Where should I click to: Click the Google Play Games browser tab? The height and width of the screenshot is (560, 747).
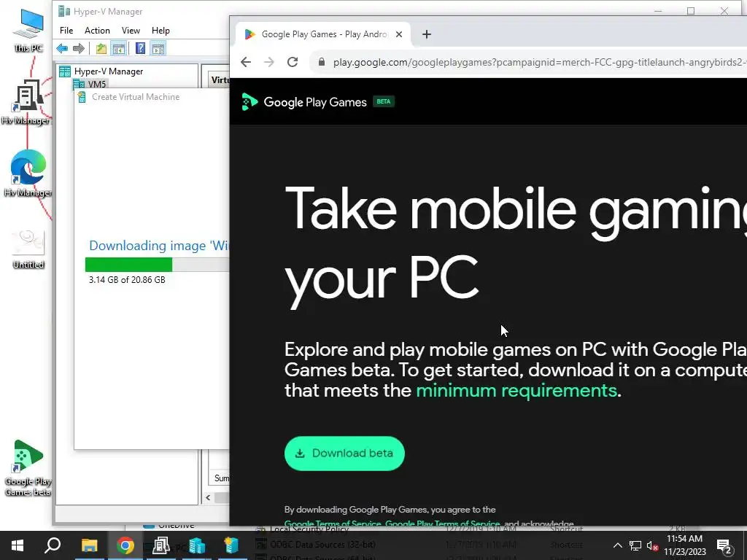click(x=323, y=34)
